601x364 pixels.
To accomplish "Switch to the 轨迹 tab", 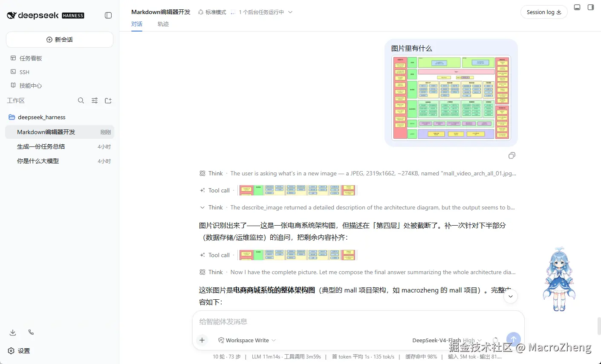I will pos(163,24).
